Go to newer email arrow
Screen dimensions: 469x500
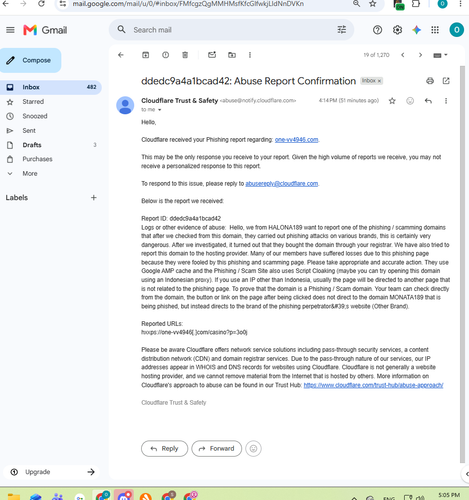(x=403, y=55)
